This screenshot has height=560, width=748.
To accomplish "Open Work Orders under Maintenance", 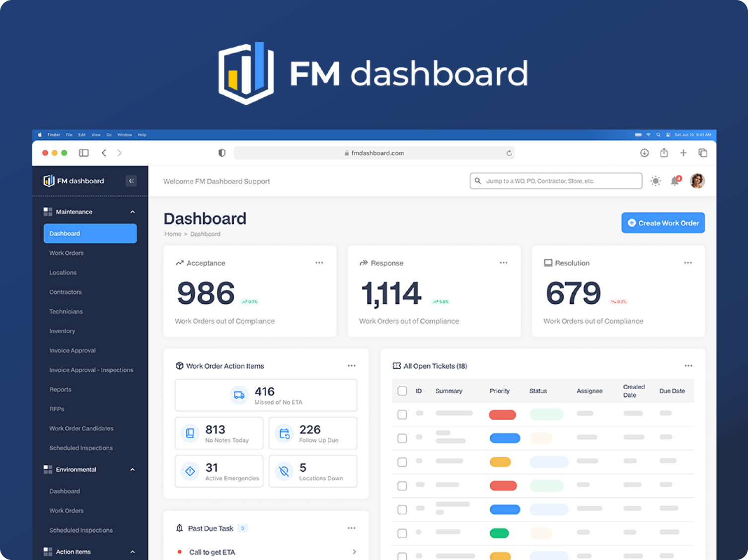I will tap(67, 253).
